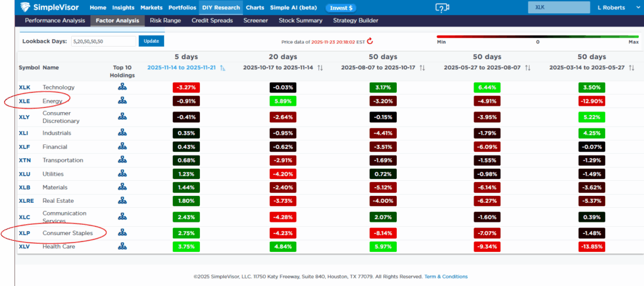644x286 pixels.
Task: Open the Markets menu
Action: click(x=151, y=8)
